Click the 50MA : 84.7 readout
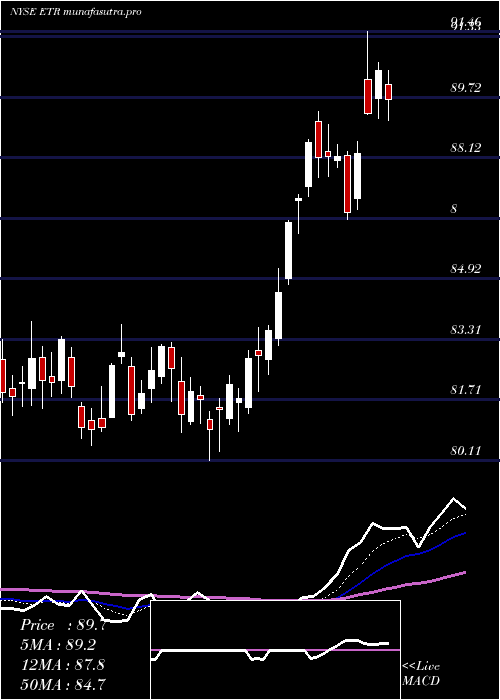The height and width of the screenshot is (700, 500). pyautogui.click(x=62, y=684)
